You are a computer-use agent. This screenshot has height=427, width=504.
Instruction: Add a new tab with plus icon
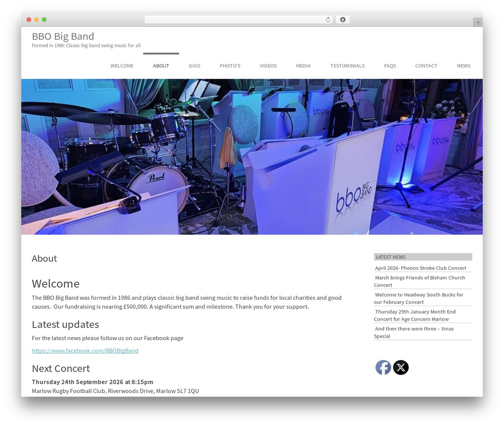[478, 22]
